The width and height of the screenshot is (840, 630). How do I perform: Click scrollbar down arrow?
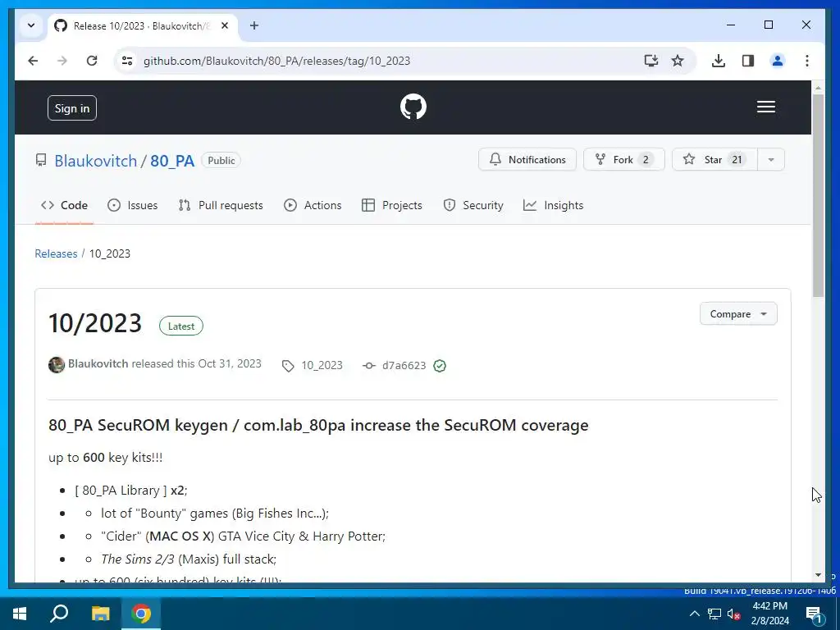(818, 575)
